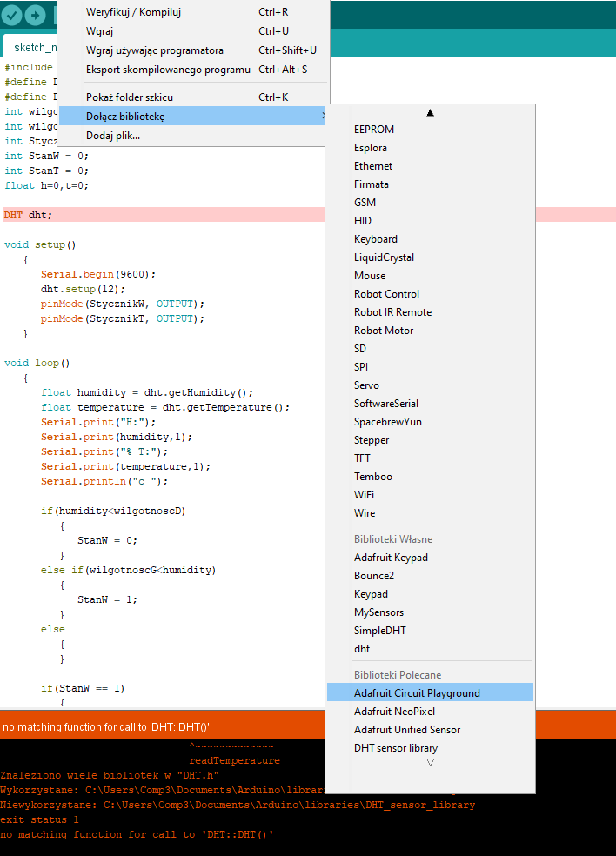Include the Ethernet library
616x856 pixels.
pos(430,166)
